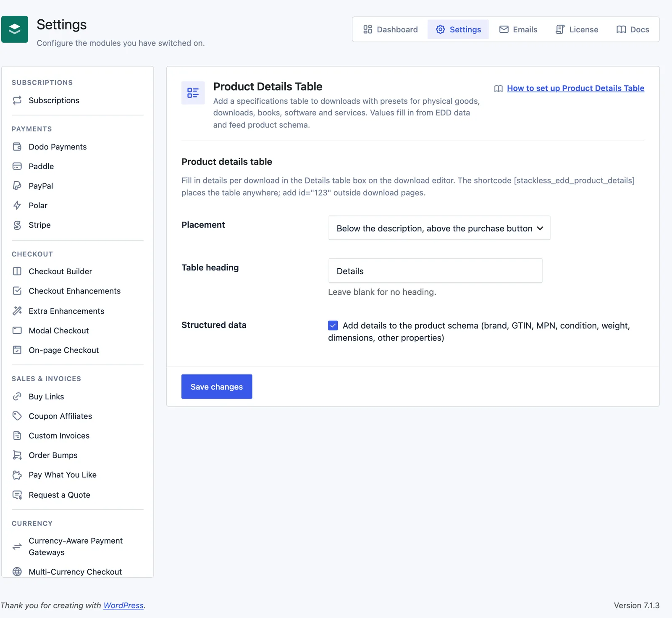Go to the License tab
This screenshot has width=672, height=618.
[577, 29]
